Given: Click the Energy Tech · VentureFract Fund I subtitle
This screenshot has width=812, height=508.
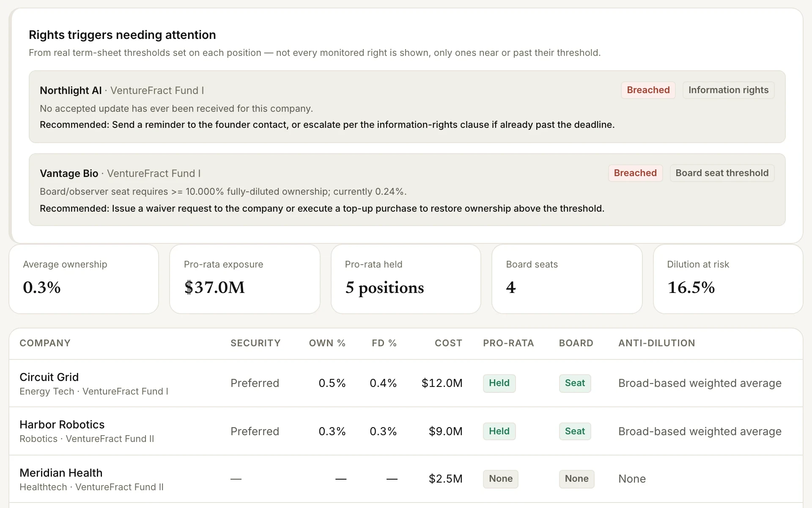Looking at the screenshot, I should tap(94, 392).
